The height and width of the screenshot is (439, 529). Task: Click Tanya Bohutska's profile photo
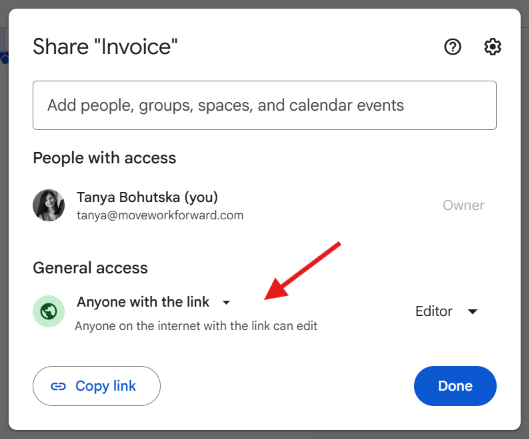coord(49,205)
